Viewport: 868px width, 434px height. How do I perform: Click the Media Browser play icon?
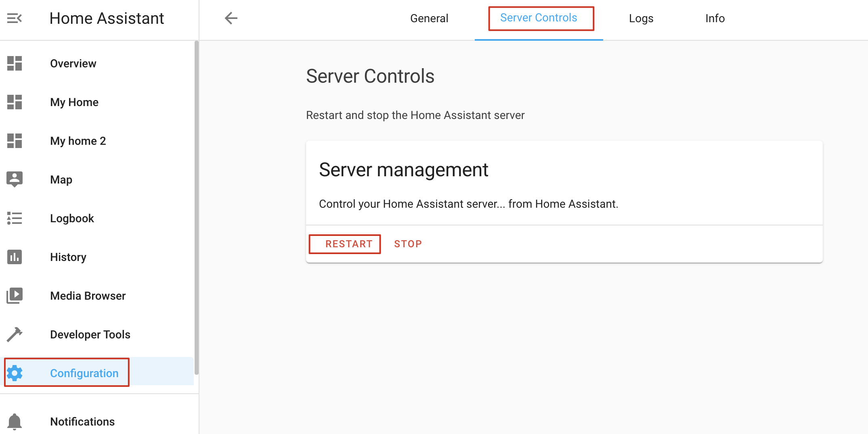coord(15,296)
